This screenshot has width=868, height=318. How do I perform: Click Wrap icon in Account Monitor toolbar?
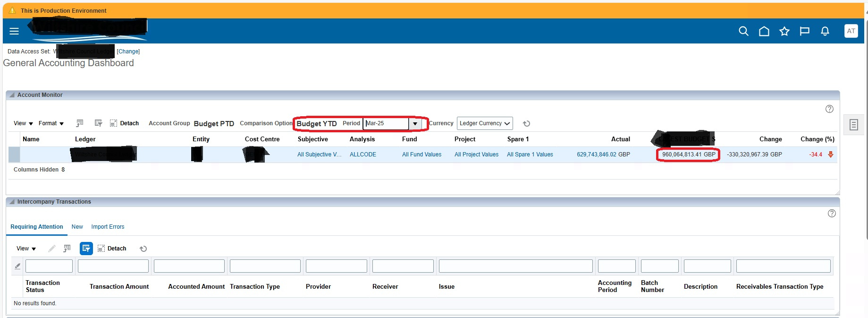tap(98, 123)
